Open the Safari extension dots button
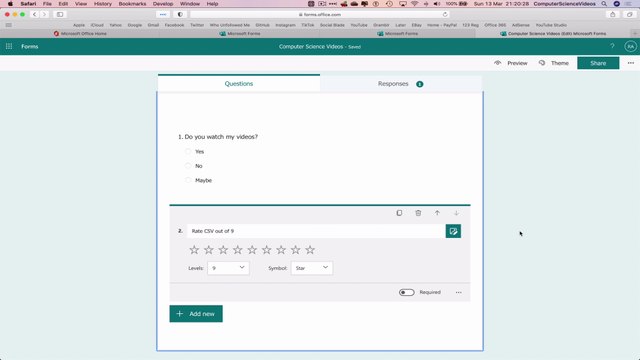Screen dimensions: 640x360 (163, 14)
